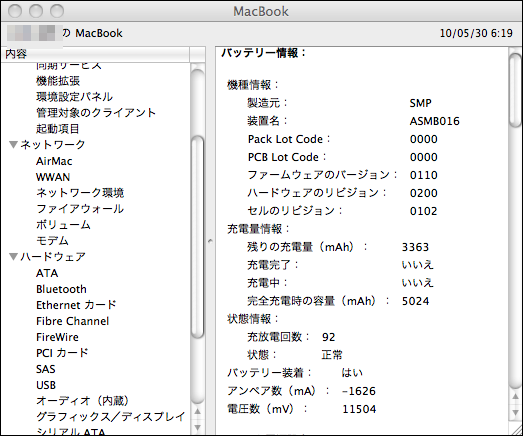Click the detail pane scroll up arrow
The height and width of the screenshot is (436, 523).
[516, 396]
